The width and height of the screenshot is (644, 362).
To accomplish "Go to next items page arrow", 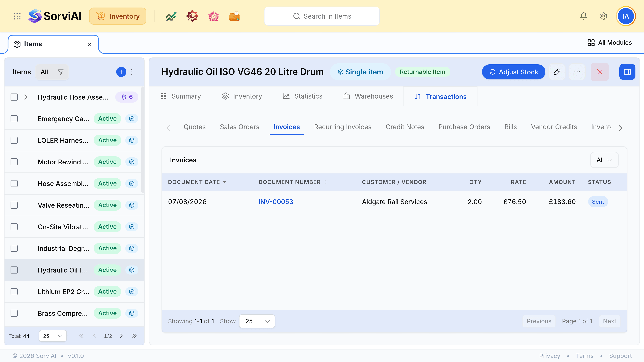I will 121,336.
